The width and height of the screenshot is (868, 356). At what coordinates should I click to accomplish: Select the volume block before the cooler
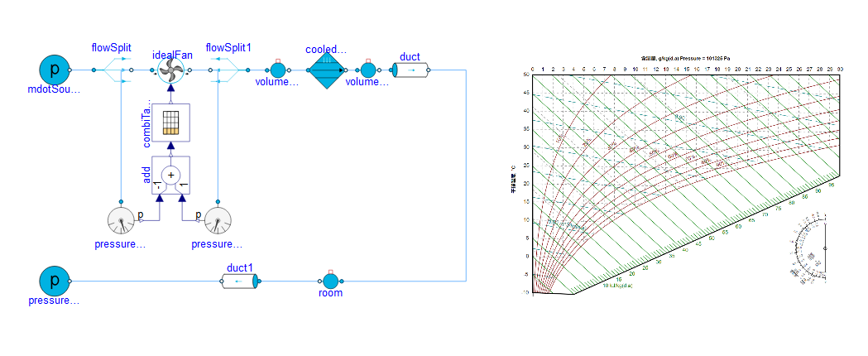[x=277, y=71]
